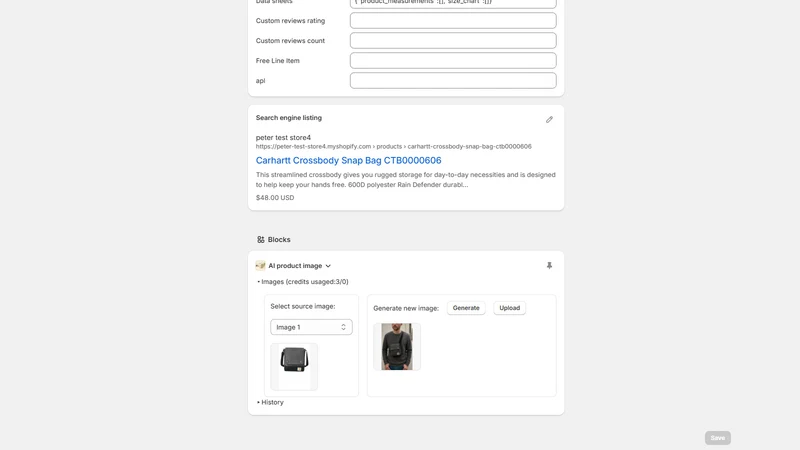Click the Blocks heading text

pyautogui.click(x=279, y=239)
